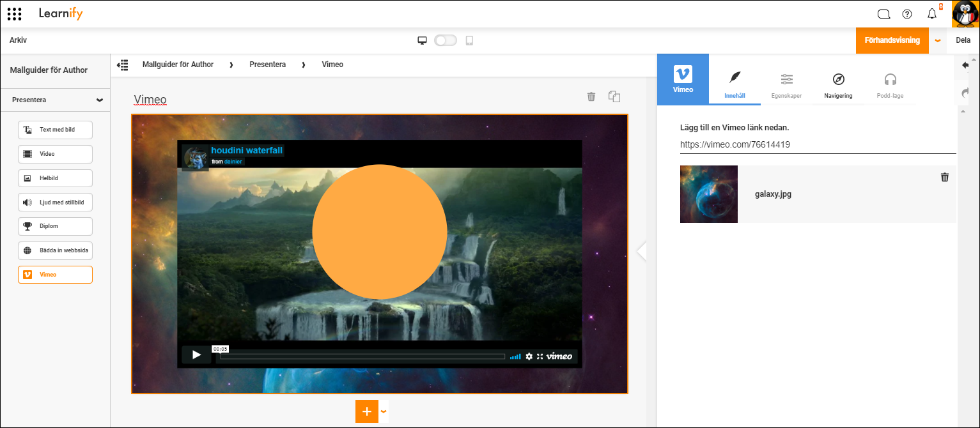Remove galaxy.jpg with trash icon

tap(945, 177)
